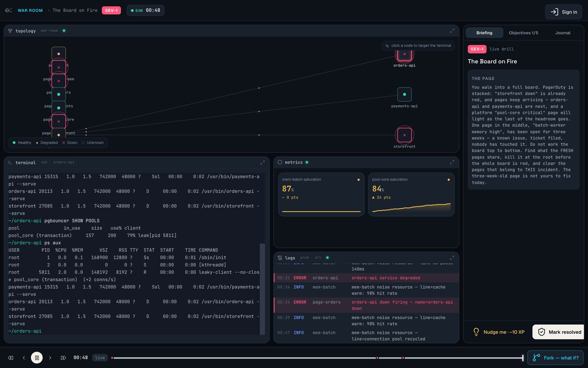The width and height of the screenshot is (588, 368).
Task: Select the payments-api node in topology
Action: pyautogui.click(x=404, y=94)
